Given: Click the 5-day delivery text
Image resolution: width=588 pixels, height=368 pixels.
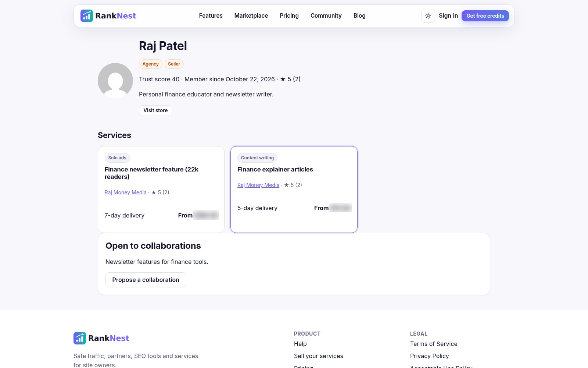Looking at the screenshot, I should click(x=257, y=208).
